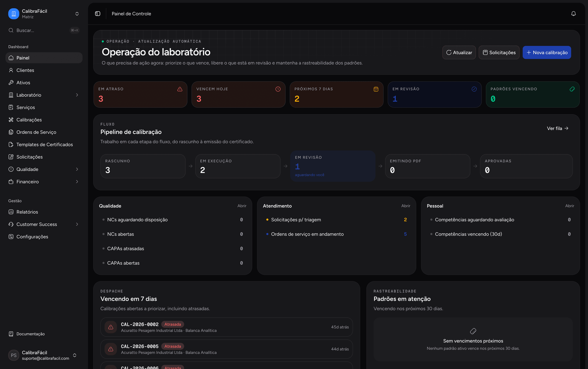Open the Em Execução pipeline stage card
The height and width of the screenshot is (369, 588).
pos(238,166)
